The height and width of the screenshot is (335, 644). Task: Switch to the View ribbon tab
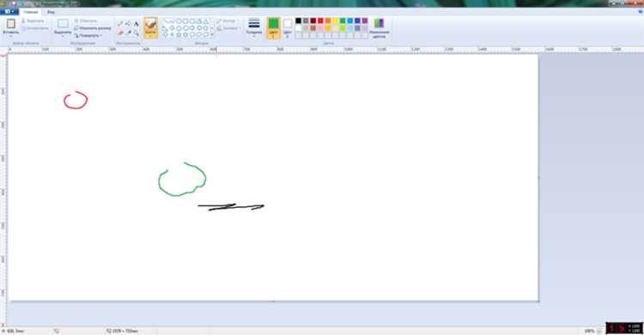pyautogui.click(x=51, y=12)
